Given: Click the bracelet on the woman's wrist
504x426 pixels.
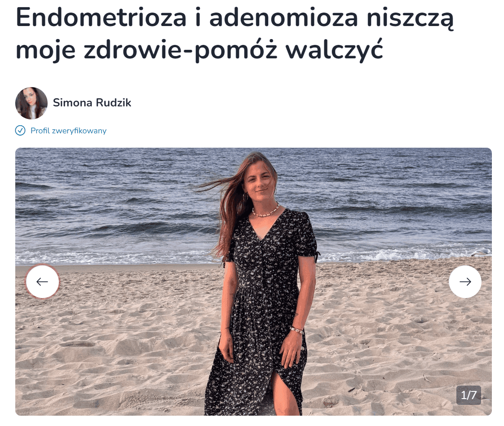Looking at the screenshot, I should tap(296, 330).
